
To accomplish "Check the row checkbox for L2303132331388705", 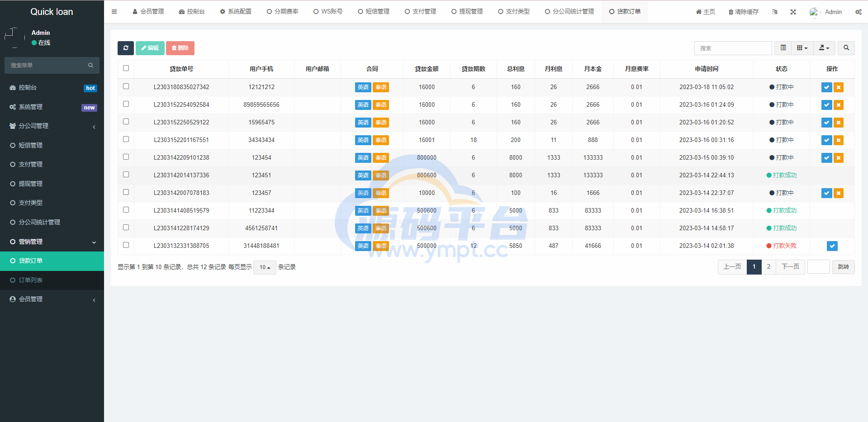I will 126,245.
